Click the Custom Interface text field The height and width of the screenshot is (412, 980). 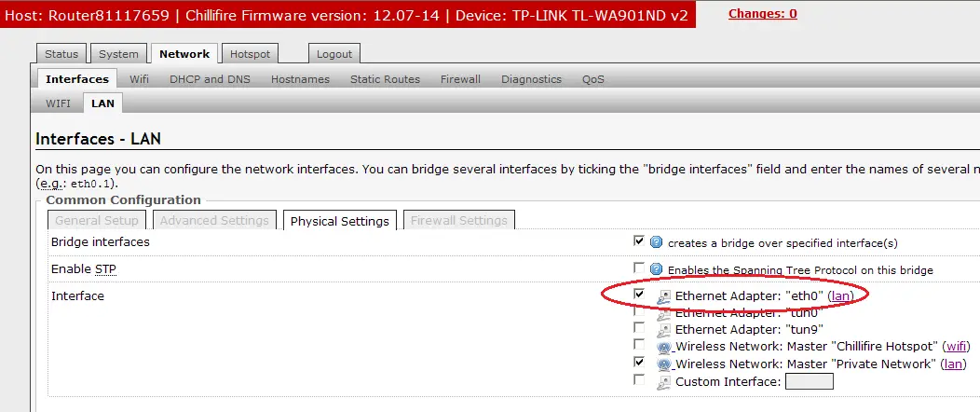point(809,380)
